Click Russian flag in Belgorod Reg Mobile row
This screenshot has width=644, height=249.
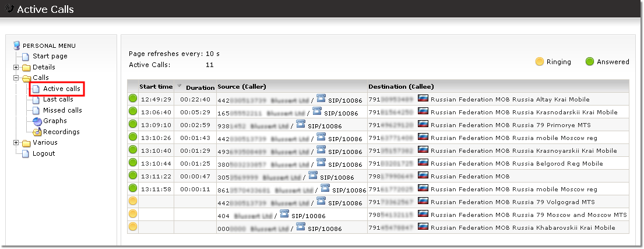tap(424, 163)
